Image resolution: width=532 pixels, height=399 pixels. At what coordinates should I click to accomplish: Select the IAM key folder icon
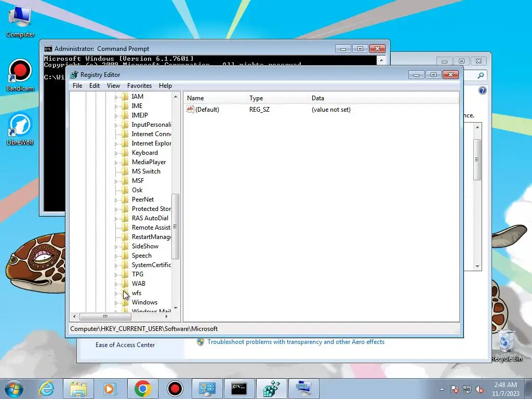click(x=125, y=97)
